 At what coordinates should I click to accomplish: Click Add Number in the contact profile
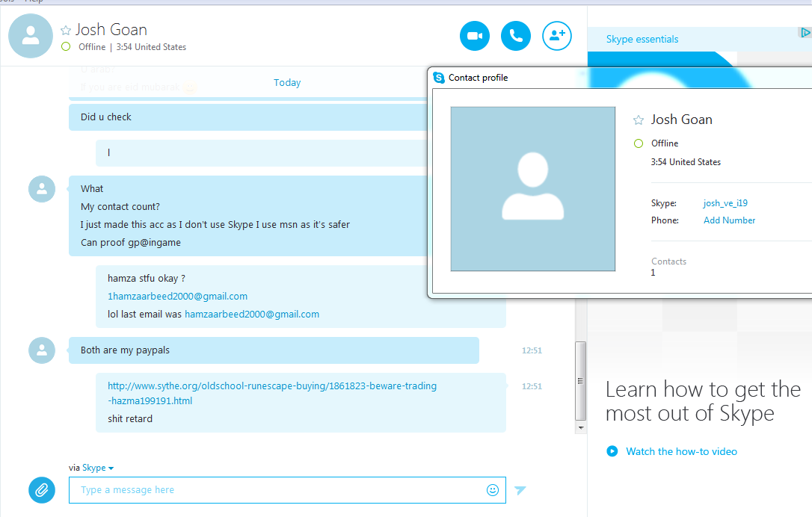(729, 220)
